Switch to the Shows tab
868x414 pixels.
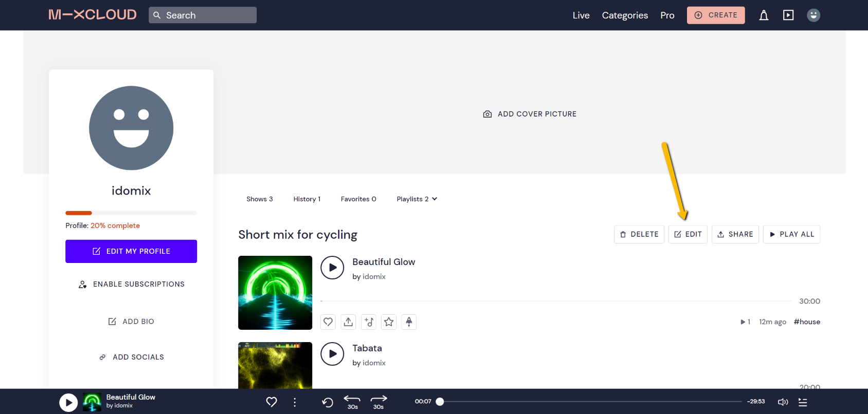point(259,199)
